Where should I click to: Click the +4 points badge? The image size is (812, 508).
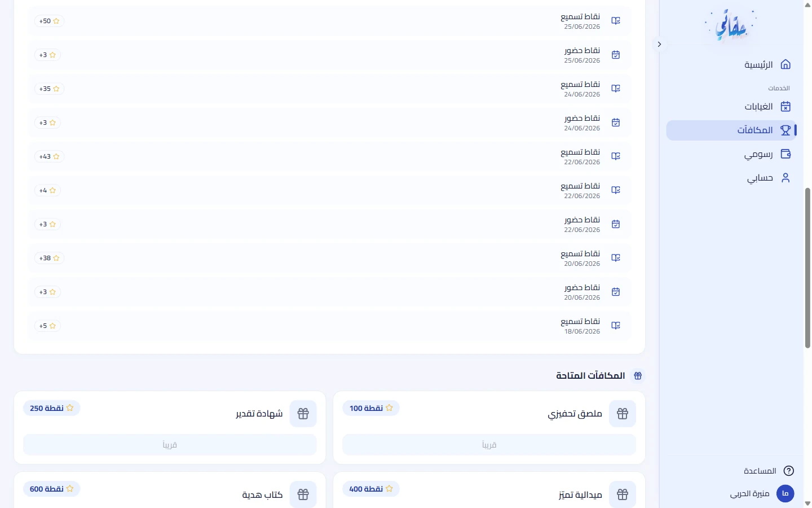(x=47, y=190)
